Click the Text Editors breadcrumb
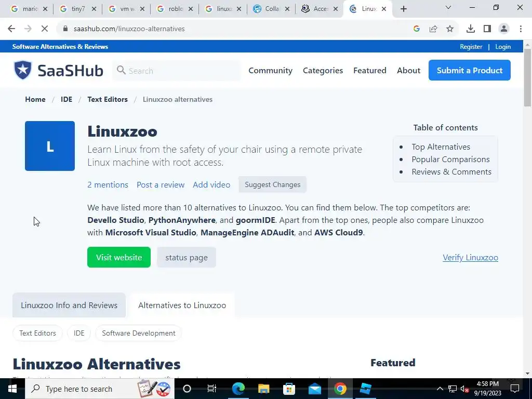Viewport: 532px width, 399px height. (108, 99)
